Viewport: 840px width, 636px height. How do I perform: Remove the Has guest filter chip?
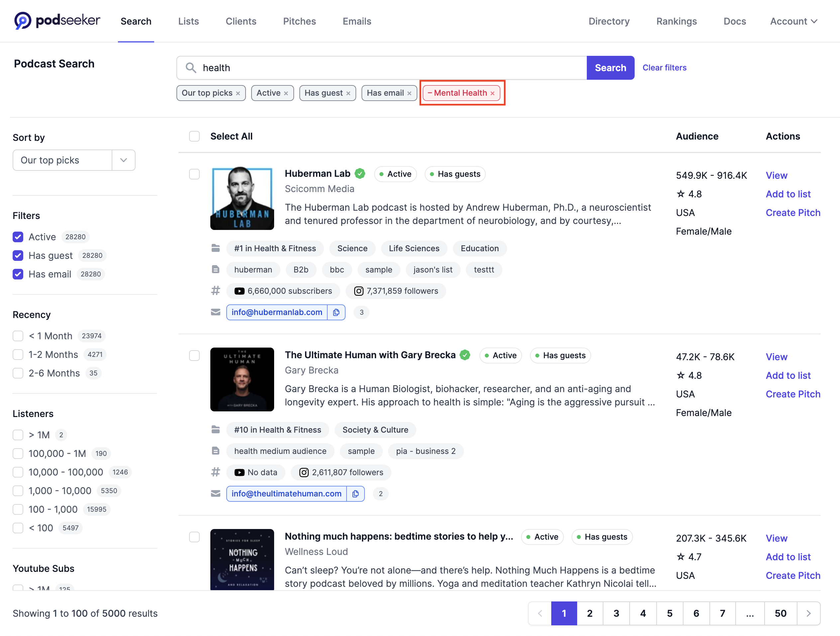pos(348,93)
